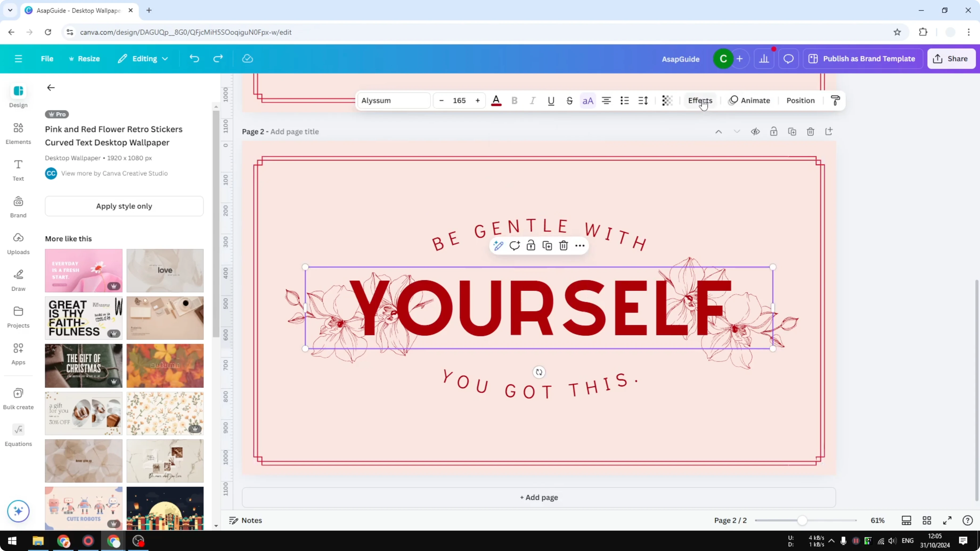Image resolution: width=980 pixels, height=551 pixels.
Task: Toggle underline formatting on the text
Action: click(551, 100)
